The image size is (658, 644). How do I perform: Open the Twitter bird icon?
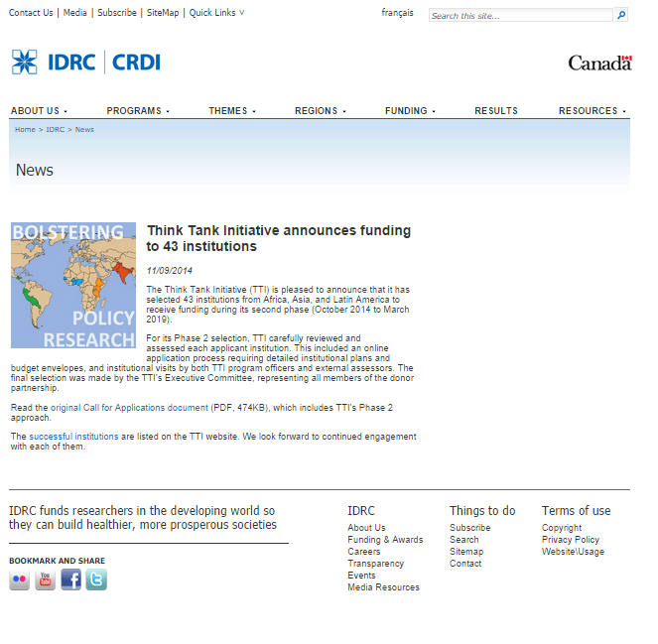coord(96,580)
